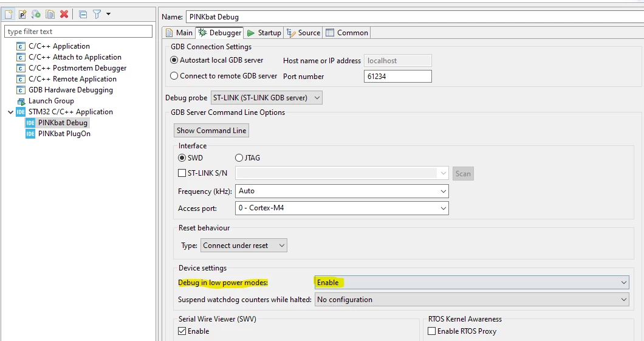Image resolution: width=644 pixels, height=341 pixels.
Task: Collapse STM32 C/C++ Application node
Action: click(x=10, y=112)
